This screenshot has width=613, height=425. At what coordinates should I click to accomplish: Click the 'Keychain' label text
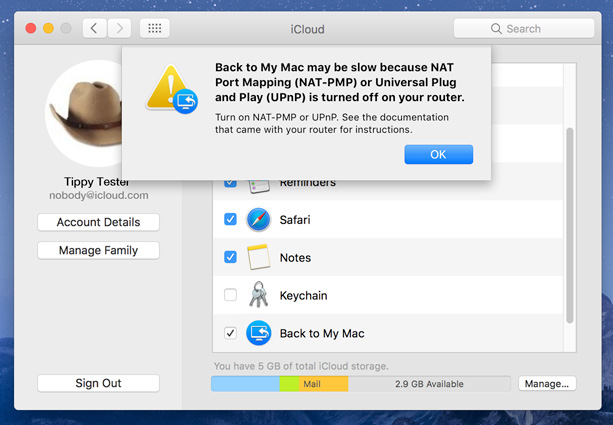(x=303, y=296)
